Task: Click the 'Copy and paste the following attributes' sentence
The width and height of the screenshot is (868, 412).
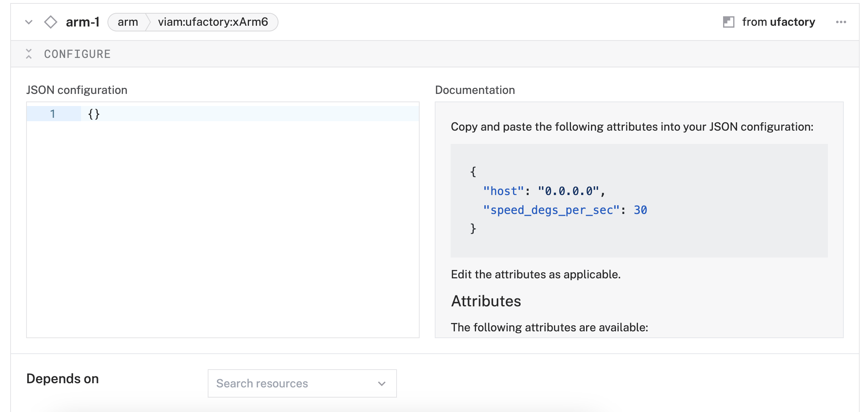Action: pos(632,127)
